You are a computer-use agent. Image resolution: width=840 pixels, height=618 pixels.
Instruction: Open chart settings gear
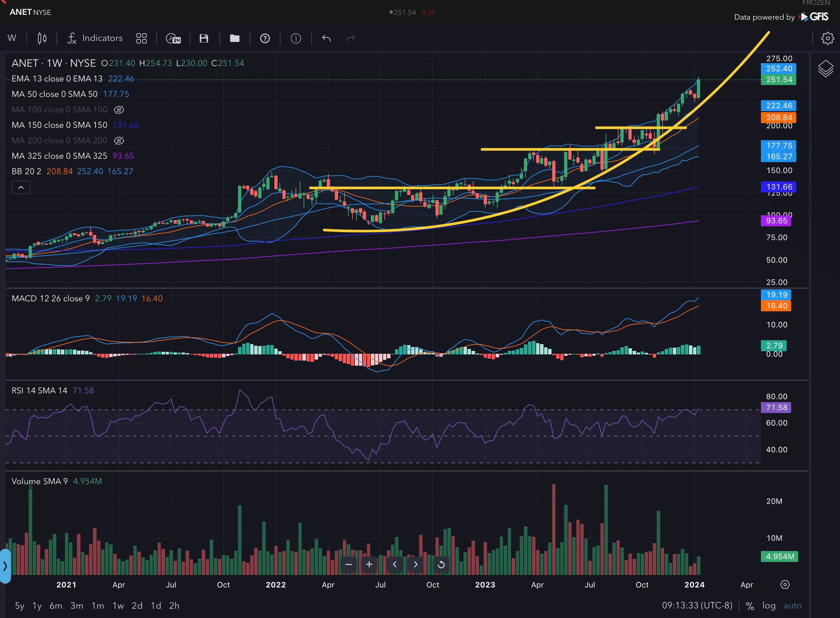click(827, 38)
